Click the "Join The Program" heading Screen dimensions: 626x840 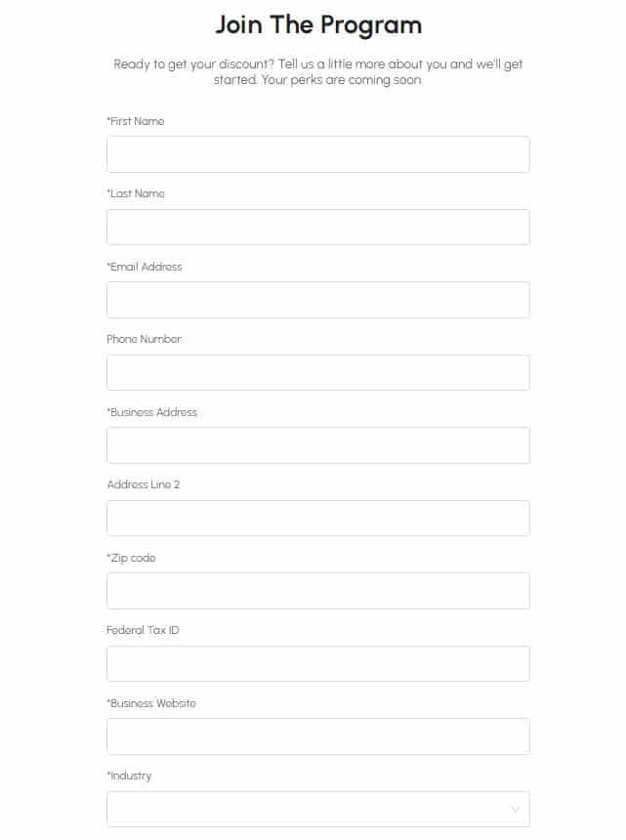(x=318, y=25)
